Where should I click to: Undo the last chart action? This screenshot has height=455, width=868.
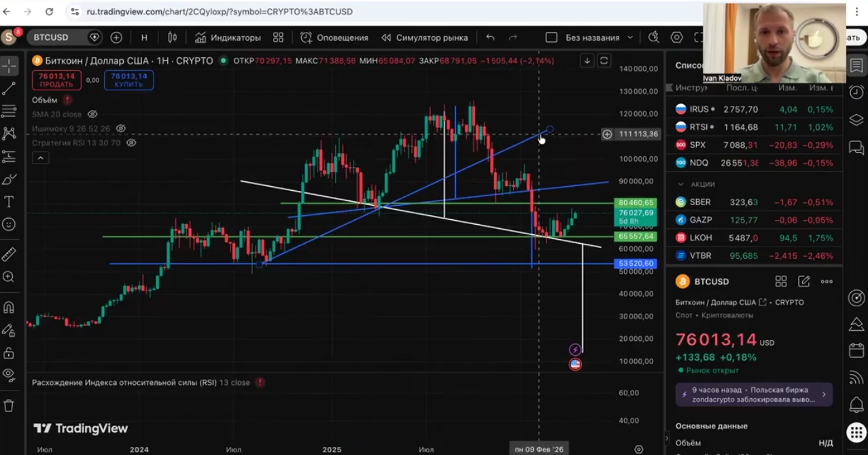pos(490,37)
